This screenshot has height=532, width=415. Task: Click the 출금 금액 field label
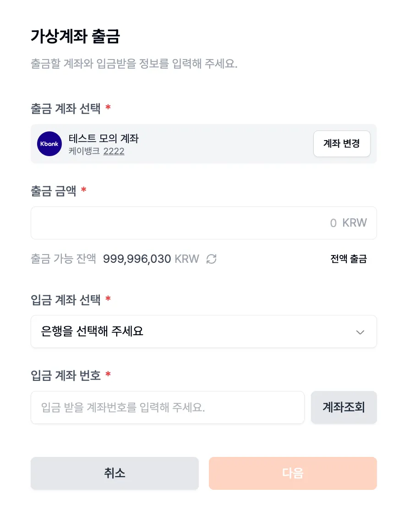pos(54,190)
